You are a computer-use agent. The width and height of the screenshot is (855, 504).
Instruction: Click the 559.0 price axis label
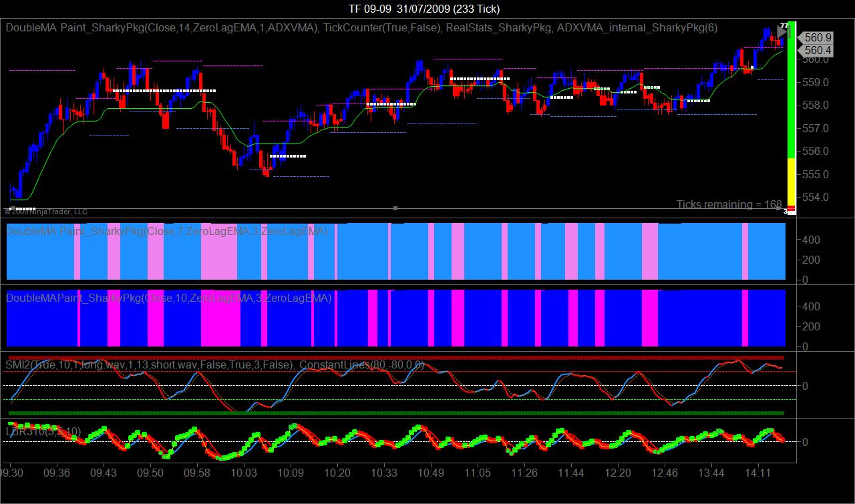click(817, 82)
